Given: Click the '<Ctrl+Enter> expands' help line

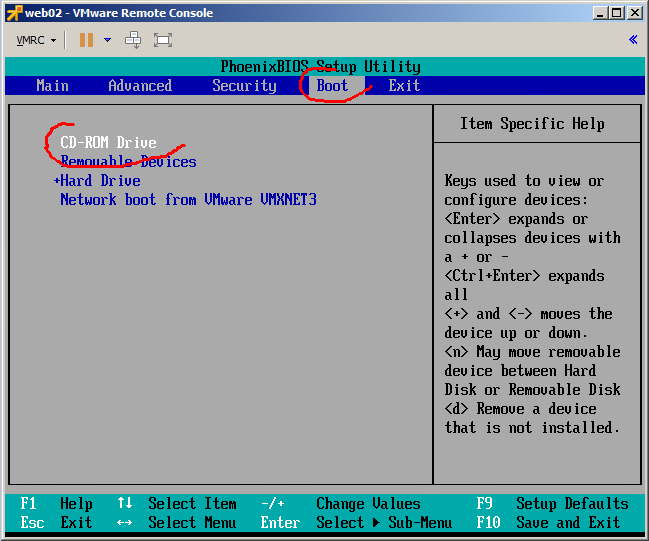Looking at the screenshot, I should 524,276.
